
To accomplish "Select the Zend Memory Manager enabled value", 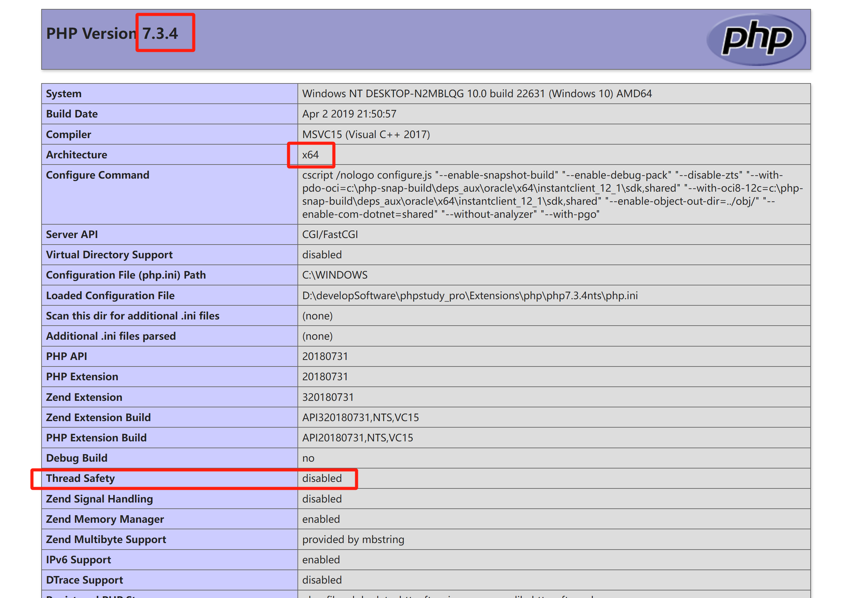I will tap(320, 519).
